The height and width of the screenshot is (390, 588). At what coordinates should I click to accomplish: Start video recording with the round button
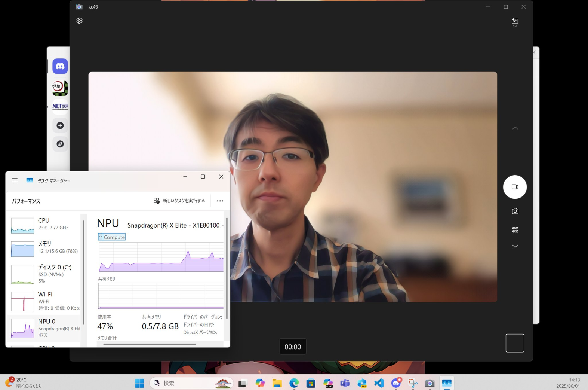click(x=515, y=187)
